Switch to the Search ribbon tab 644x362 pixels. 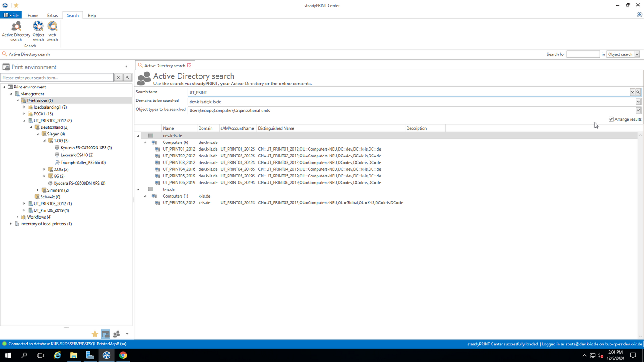[x=72, y=15]
